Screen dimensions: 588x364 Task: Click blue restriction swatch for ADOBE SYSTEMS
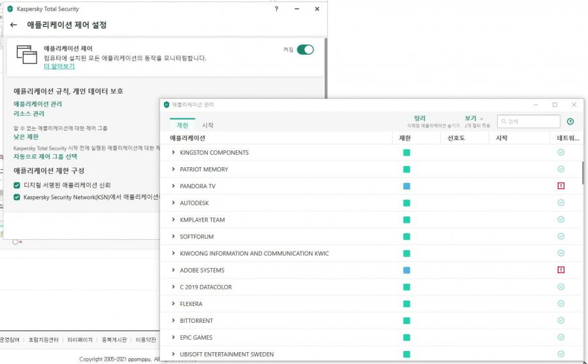point(406,270)
